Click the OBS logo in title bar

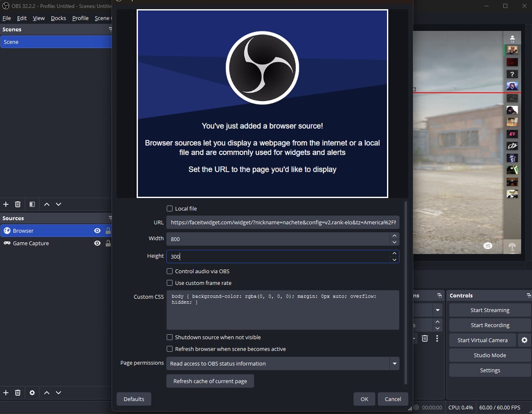(6, 6)
